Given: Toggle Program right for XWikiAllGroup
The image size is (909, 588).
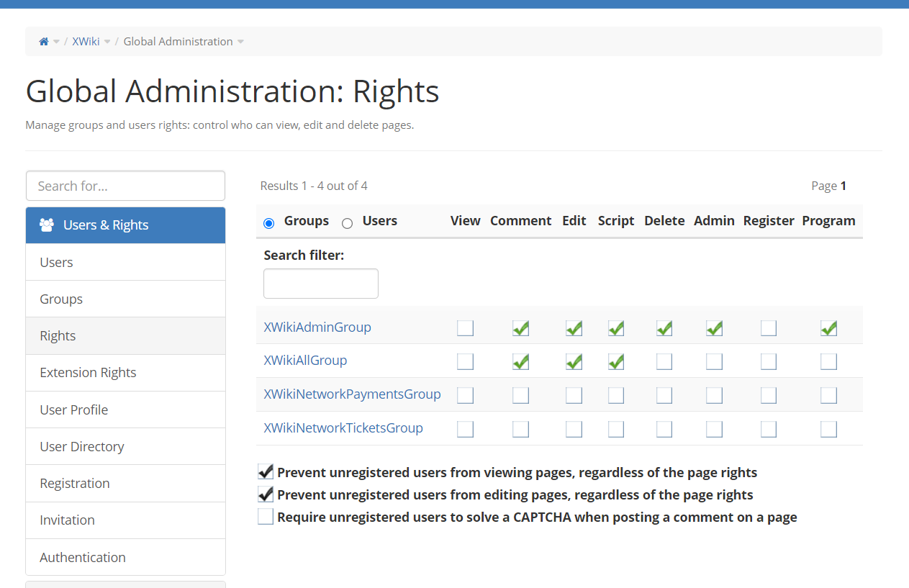Looking at the screenshot, I should click(x=829, y=361).
